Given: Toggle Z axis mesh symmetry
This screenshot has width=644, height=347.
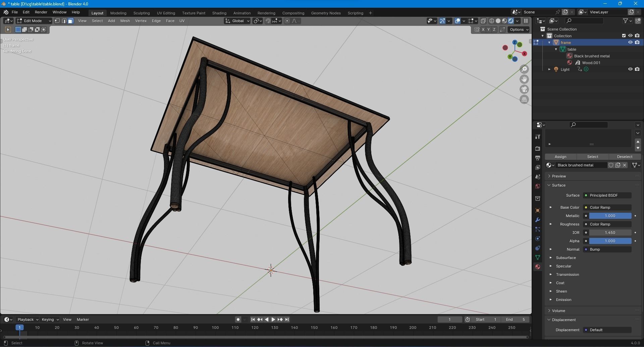Looking at the screenshot, I should 494,30.
